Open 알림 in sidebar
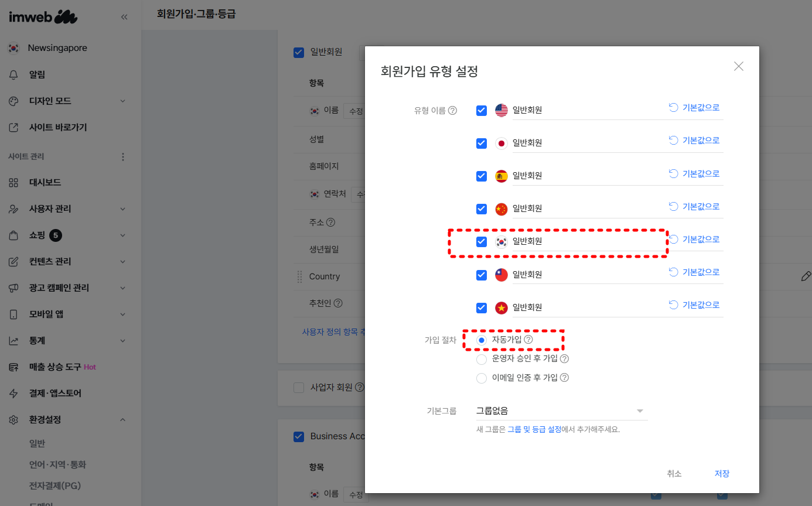 [37, 75]
